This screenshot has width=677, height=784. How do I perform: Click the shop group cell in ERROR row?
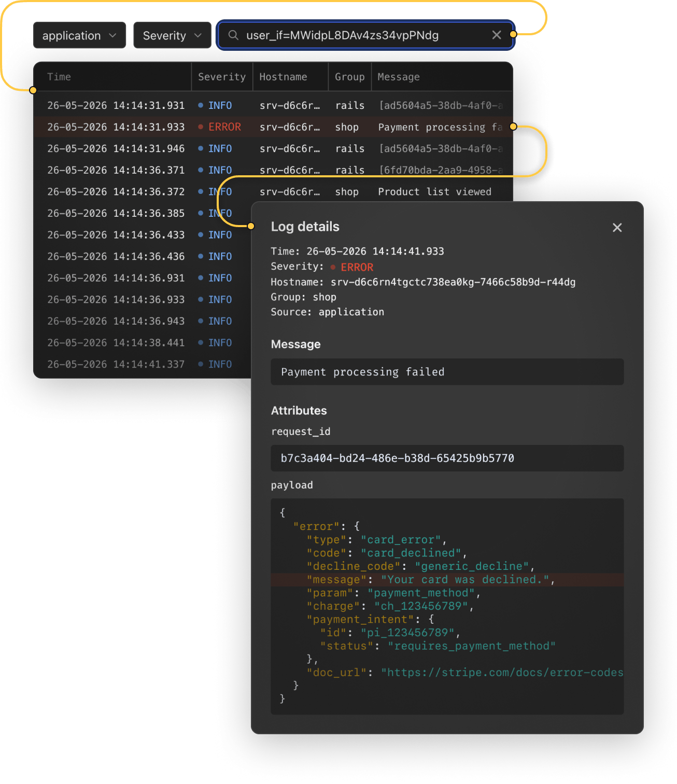click(x=347, y=127)
